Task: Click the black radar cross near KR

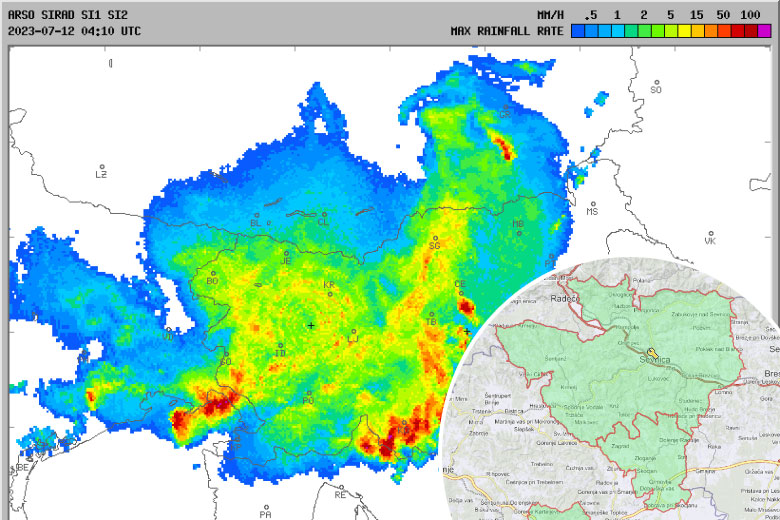Action: [311, 326]
